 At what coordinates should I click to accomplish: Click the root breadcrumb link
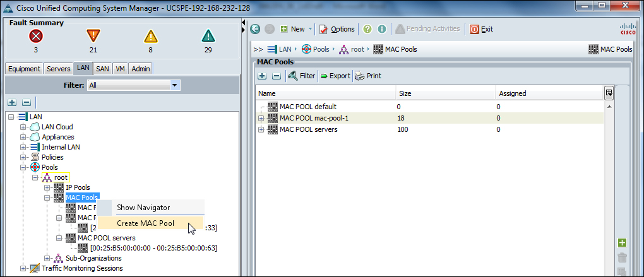tap(358, 49)
